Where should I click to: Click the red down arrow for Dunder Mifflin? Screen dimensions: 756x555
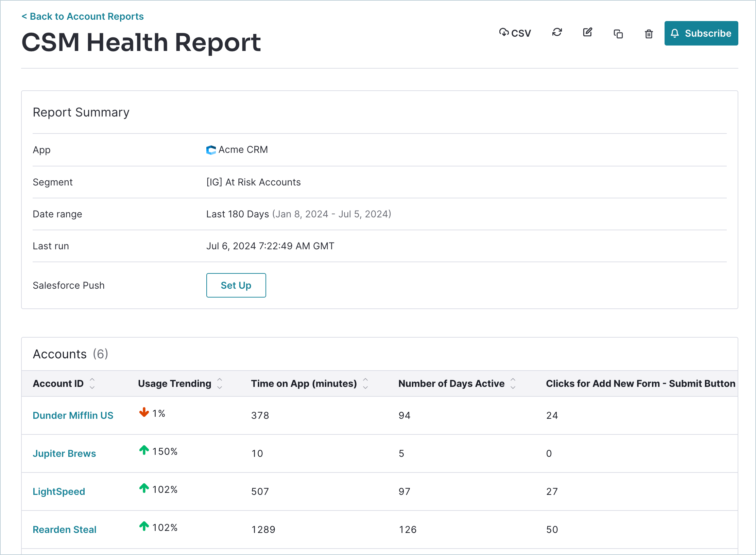[x=144, y=412]
